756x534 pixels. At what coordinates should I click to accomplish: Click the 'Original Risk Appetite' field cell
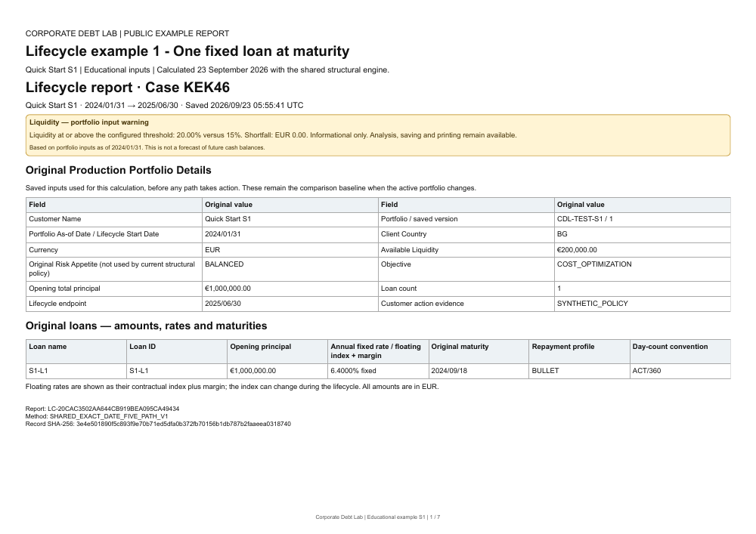[114, 269]
